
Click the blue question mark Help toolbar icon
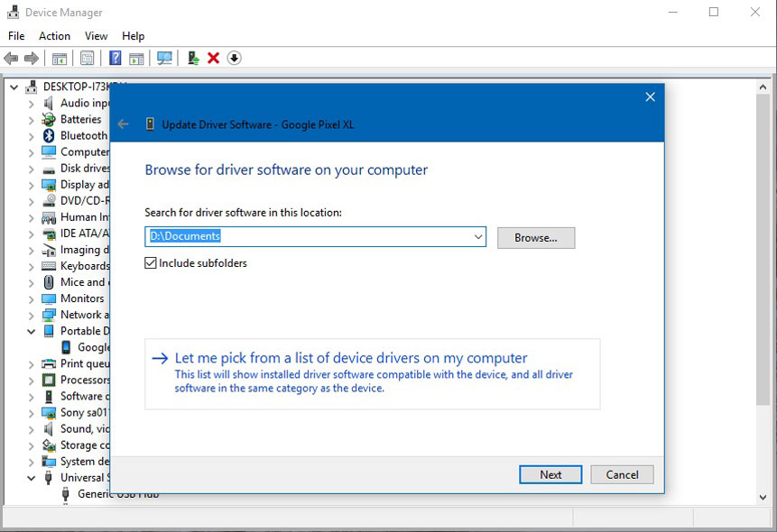[x=115, y=58]
